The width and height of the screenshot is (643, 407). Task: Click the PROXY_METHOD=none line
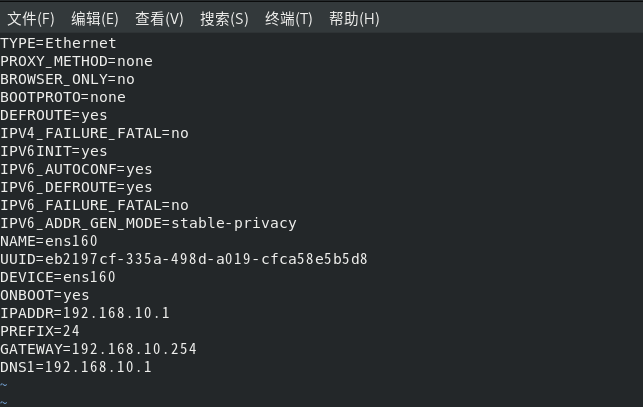tap(76, 61)
